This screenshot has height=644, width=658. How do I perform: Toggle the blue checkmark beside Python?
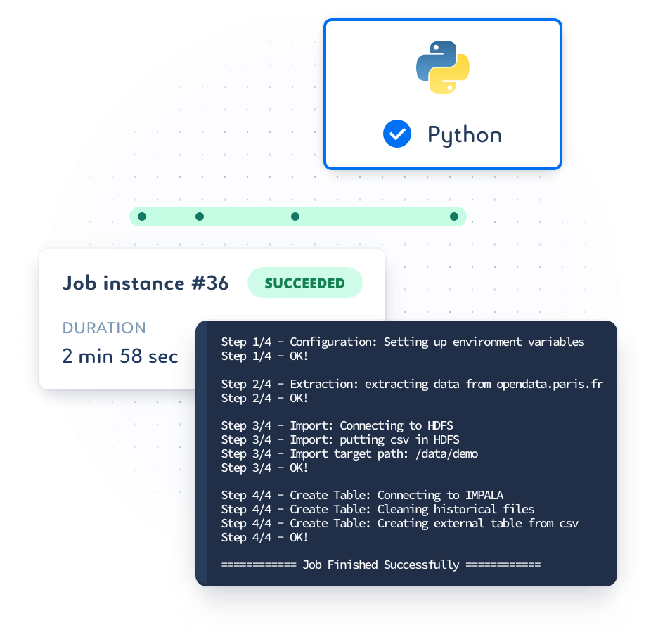[x=397, y=134]
